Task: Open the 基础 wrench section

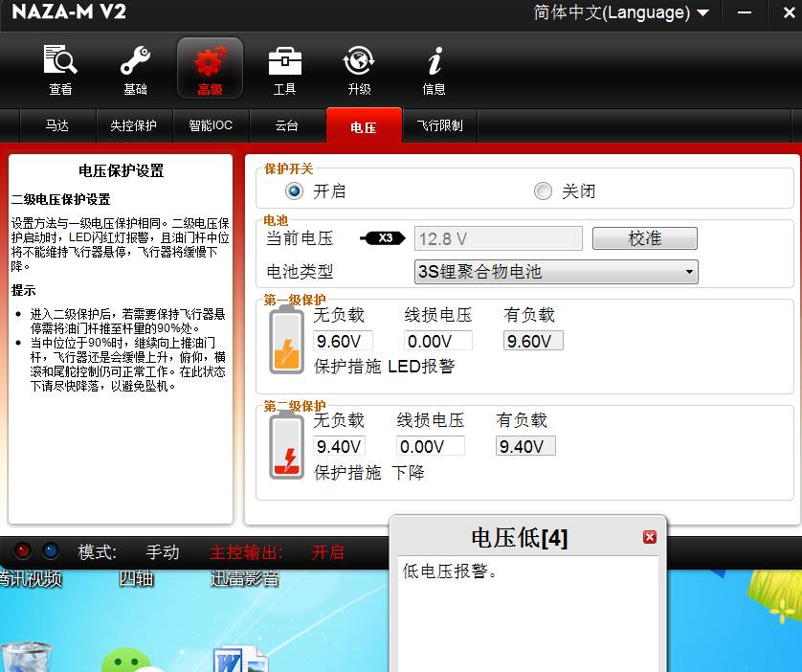Action: pos(135,70)
